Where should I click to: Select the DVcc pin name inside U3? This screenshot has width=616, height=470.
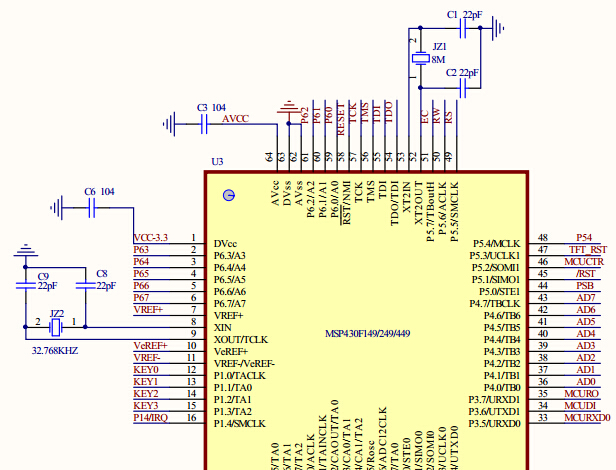coord(226,244)
